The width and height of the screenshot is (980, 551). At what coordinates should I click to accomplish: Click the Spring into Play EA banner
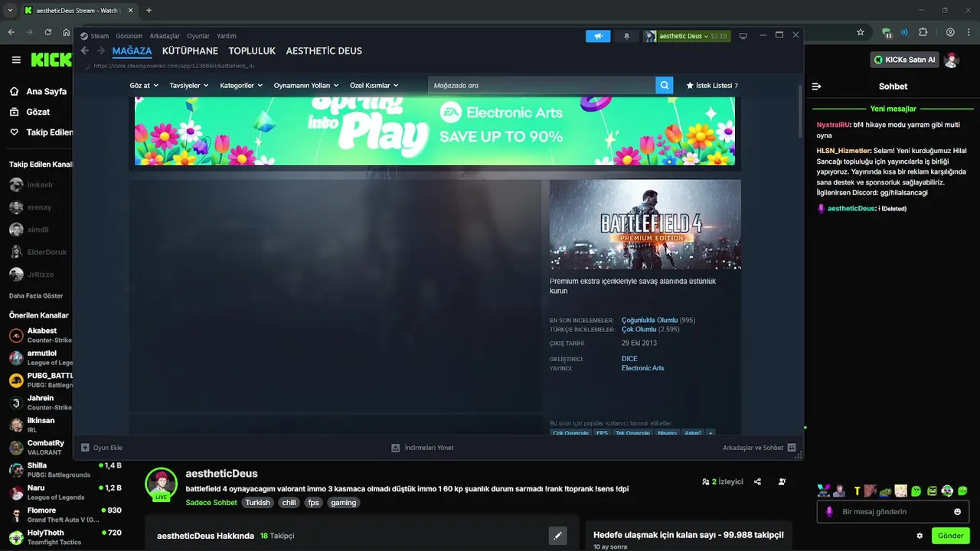[x=435, y=130]
